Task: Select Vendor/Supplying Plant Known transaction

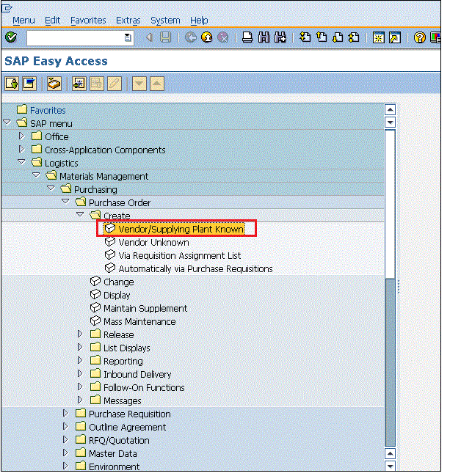Action: pos(181,229)
